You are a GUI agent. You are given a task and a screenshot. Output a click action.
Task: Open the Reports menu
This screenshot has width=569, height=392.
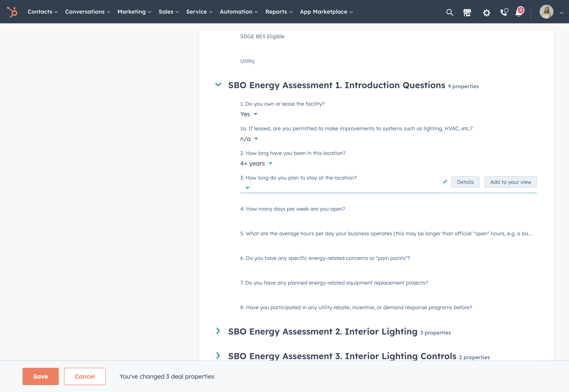click(279, 12)
